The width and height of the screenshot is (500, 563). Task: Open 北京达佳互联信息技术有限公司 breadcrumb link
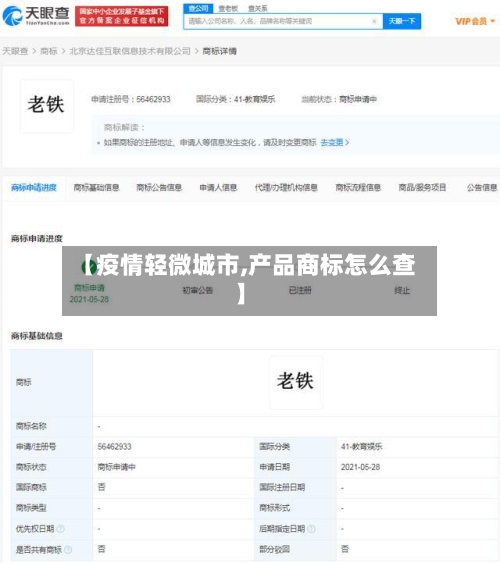[x=130, y=51]
